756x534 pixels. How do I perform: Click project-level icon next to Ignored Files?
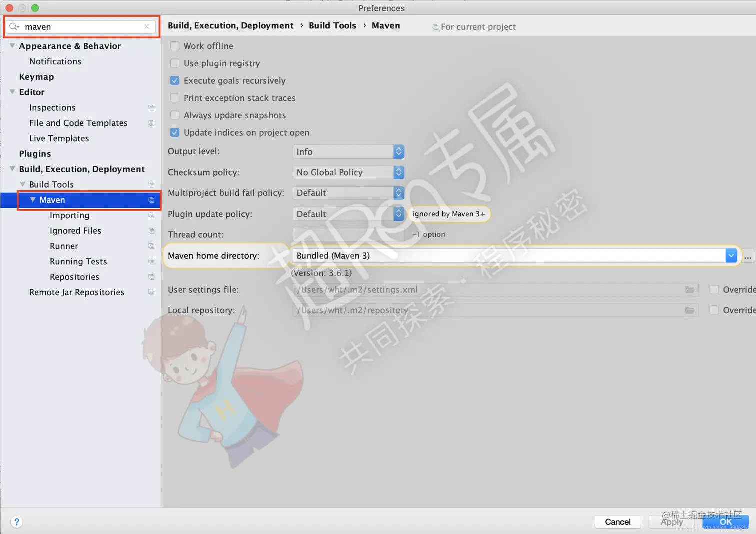click(x=151, y=231)
